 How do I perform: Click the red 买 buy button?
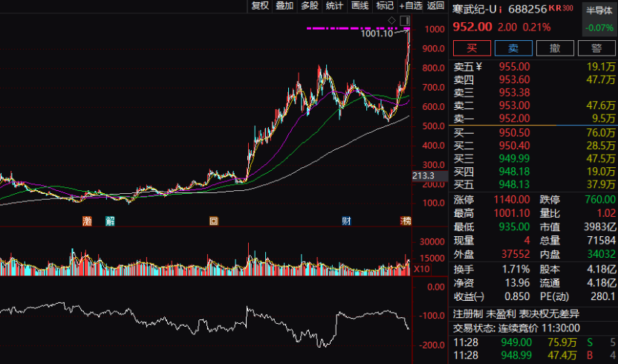coord(472,48)
